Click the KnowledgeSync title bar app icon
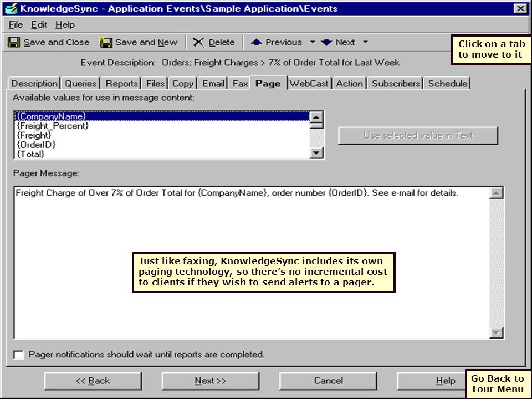The height and width of the screenshot is (399, 532). (x=11, y=8)
